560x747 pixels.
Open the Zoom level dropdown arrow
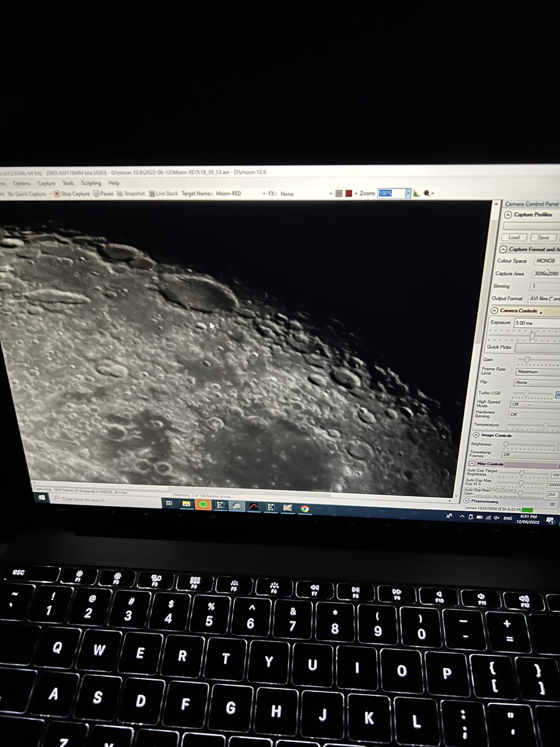coord(408,194)
